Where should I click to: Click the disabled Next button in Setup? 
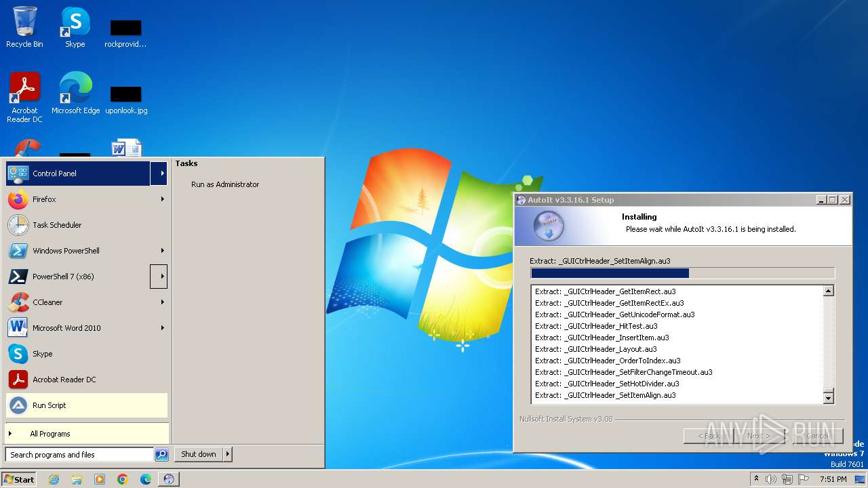click(x=759, y=436)
